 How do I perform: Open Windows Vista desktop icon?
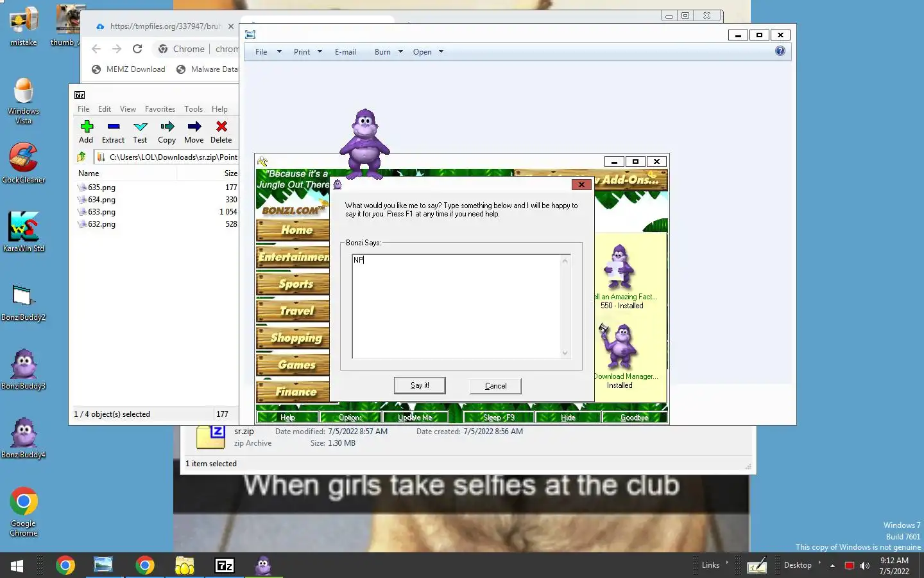point(24,100)
